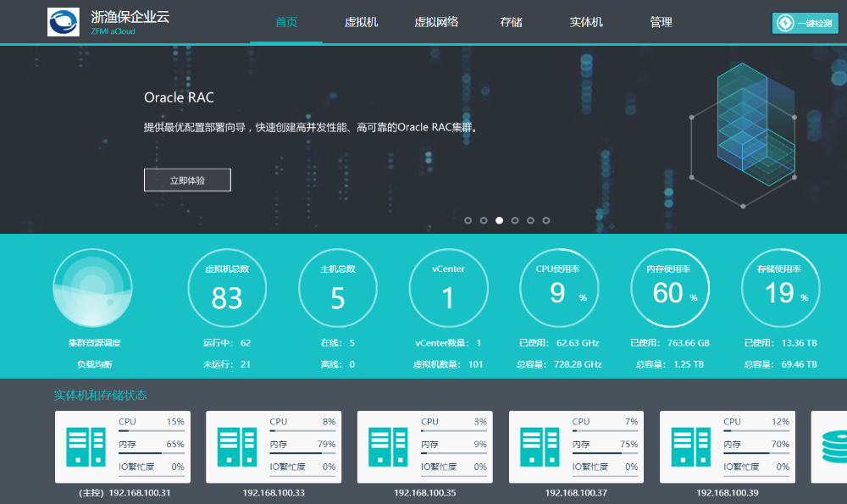
Task: Click server icon for 192.168.100.33
Action: click(237, 446)
